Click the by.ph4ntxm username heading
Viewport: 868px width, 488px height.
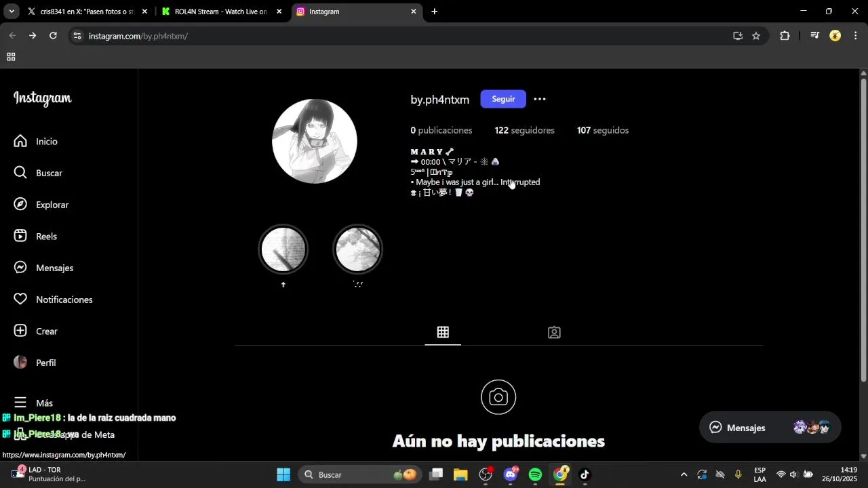tap(439, 100)
